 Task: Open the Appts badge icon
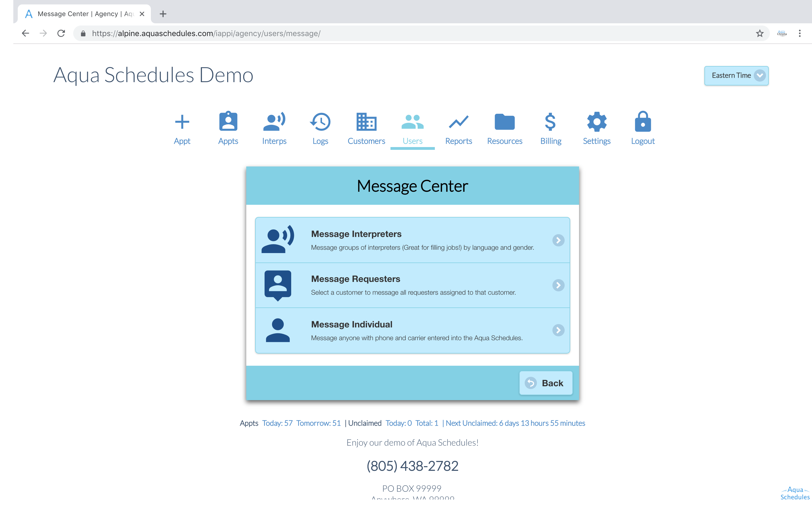point(228,121)
